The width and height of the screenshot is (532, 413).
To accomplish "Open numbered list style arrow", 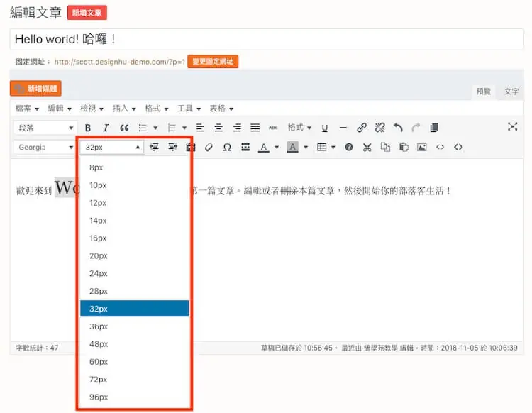I will tap(184, 128).
